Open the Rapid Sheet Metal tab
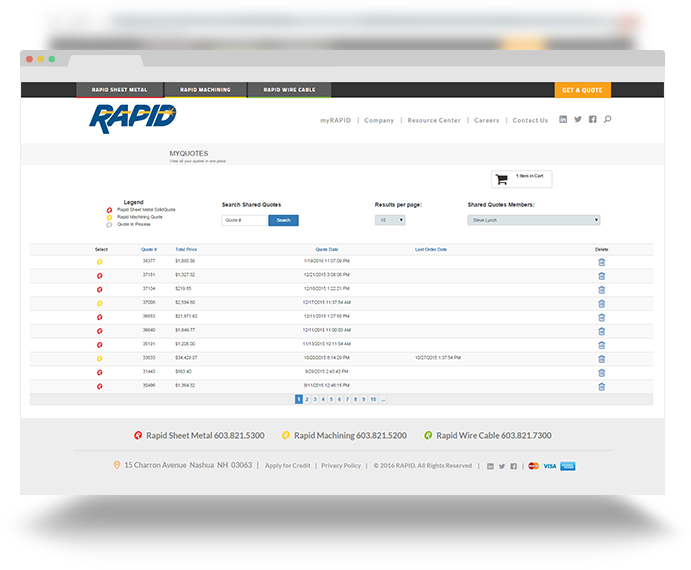 tap(119, 90)
